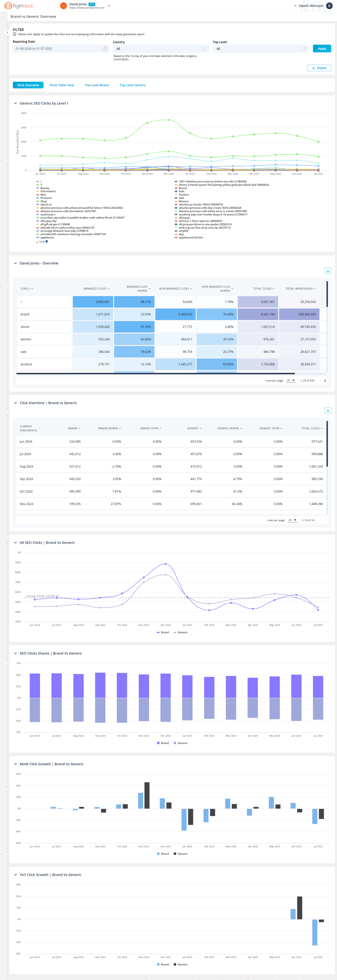The height and width of the screenshot is (980, 337).
Task: Toggle the afterpay-day series in the legend
Action: coord(46,221)
